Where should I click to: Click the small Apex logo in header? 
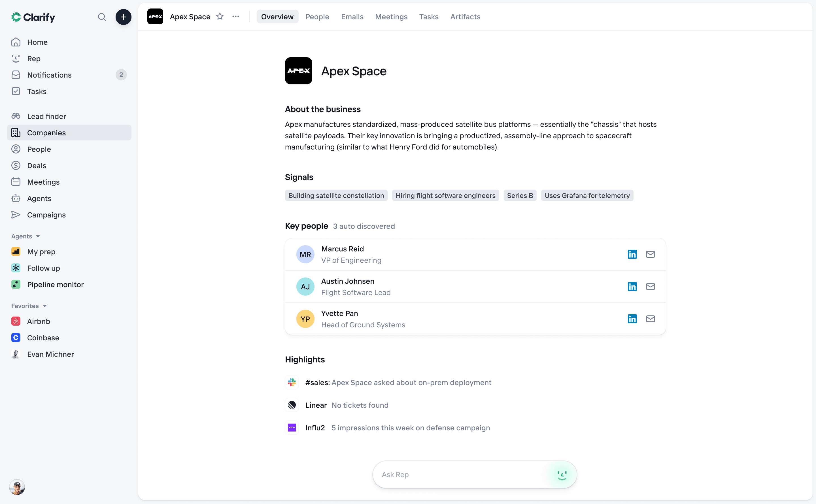coord(155,16)
